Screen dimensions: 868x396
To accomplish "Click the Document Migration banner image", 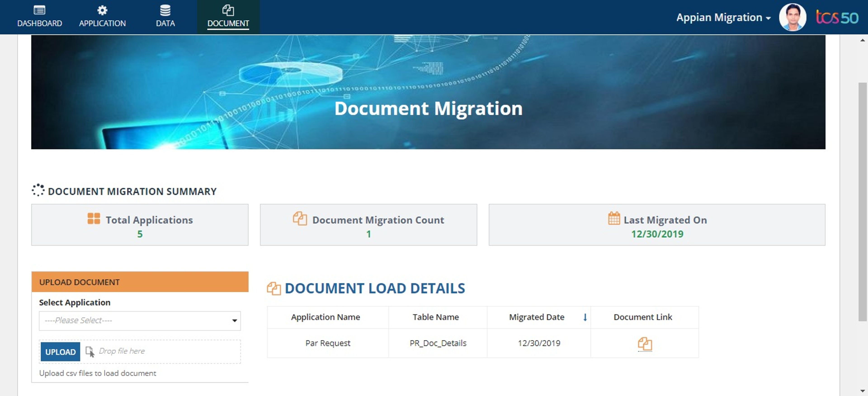I will click(x=428, y=92).
